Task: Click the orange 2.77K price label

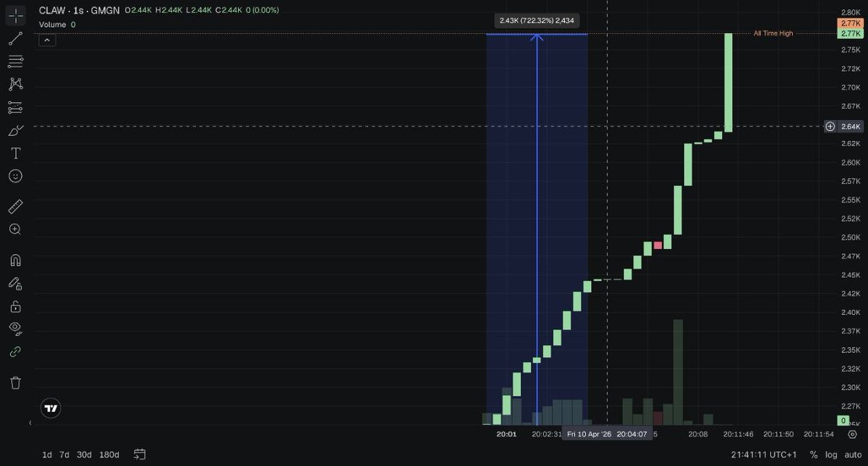Action: tap(850, 24)
